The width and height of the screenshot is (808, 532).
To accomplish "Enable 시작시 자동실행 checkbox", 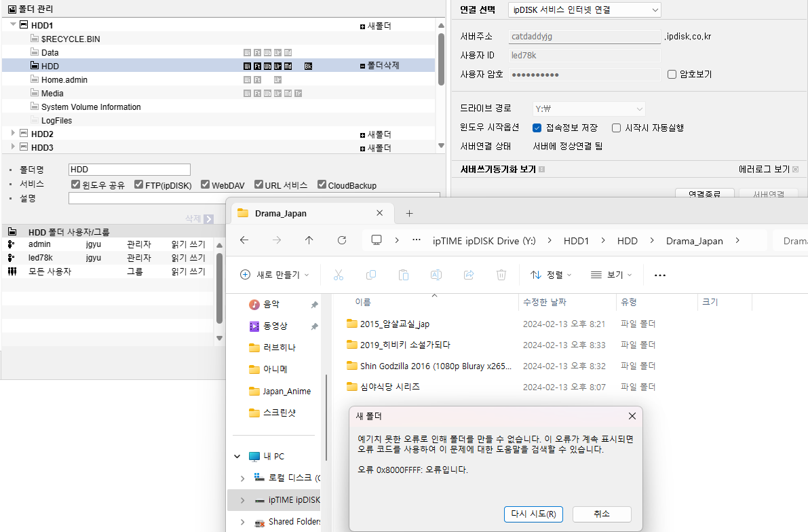I will [x=616, y=128].
